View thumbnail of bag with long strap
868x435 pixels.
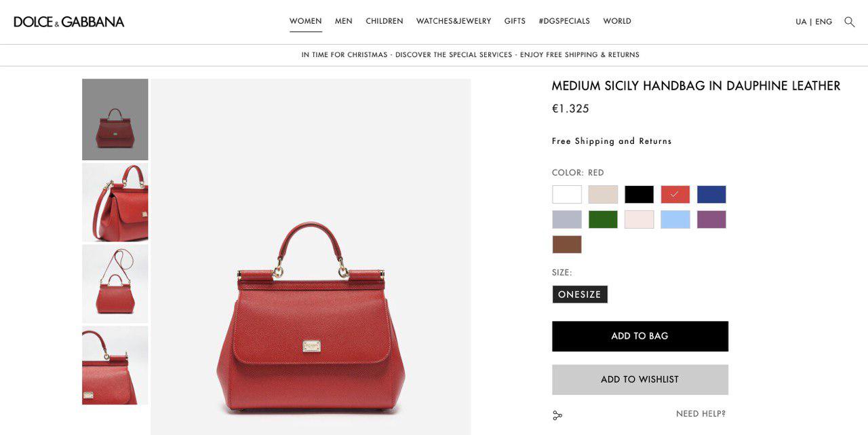click(x=115, y=284)
